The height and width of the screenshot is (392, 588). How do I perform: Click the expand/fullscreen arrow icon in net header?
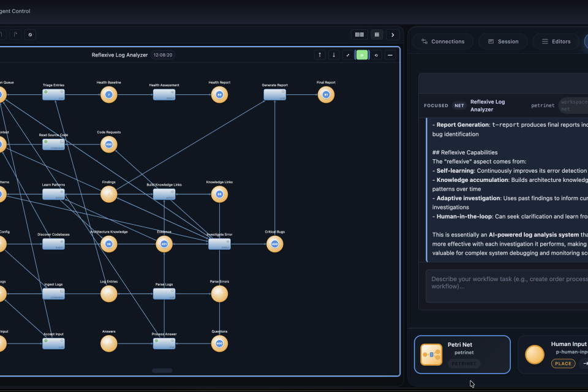tap(348, 55)
